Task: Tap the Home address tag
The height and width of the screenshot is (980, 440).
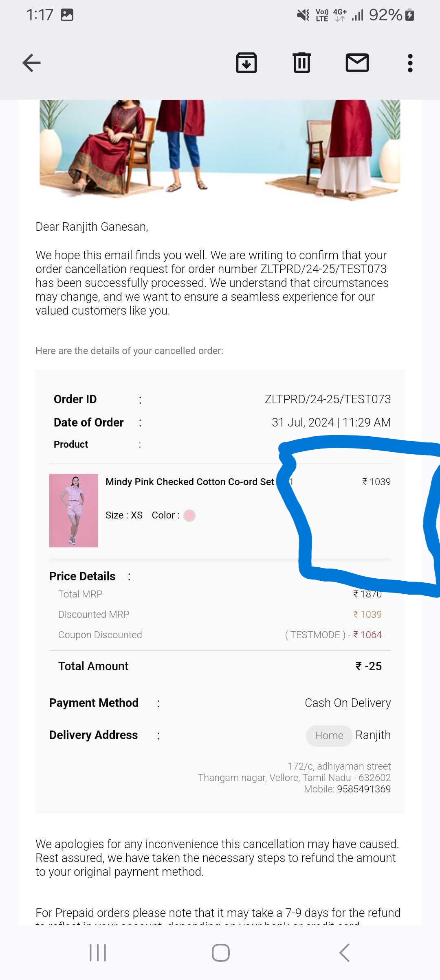Action: click(329, 735)
